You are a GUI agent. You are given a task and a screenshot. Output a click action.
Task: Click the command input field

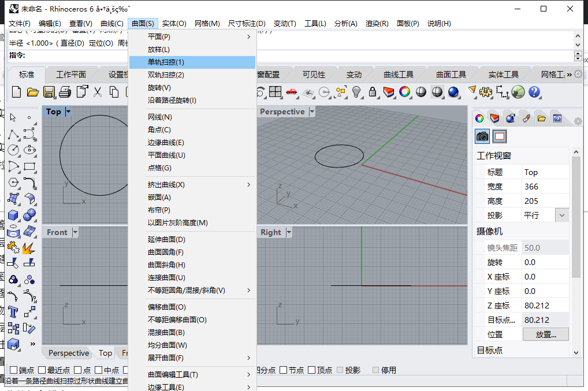click(x=292, y=55)
